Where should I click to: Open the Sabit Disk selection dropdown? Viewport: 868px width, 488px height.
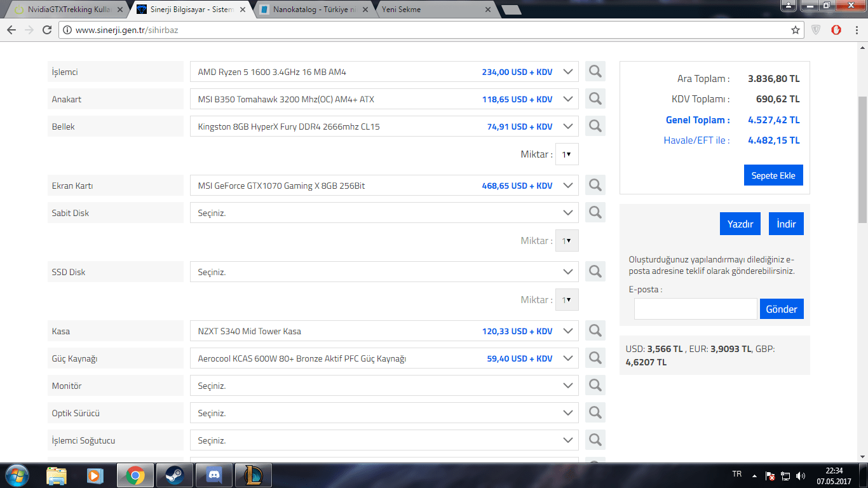tap(384, 213)
